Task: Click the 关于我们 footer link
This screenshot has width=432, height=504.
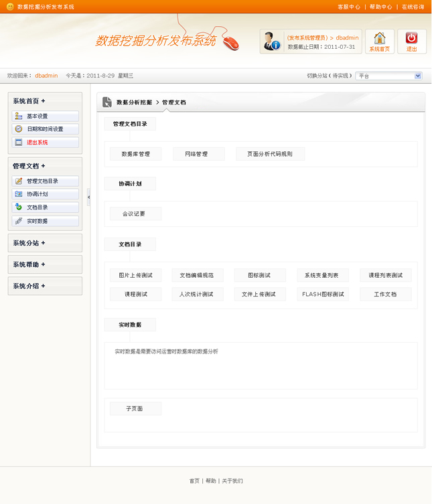Action: tap(232, 481)
